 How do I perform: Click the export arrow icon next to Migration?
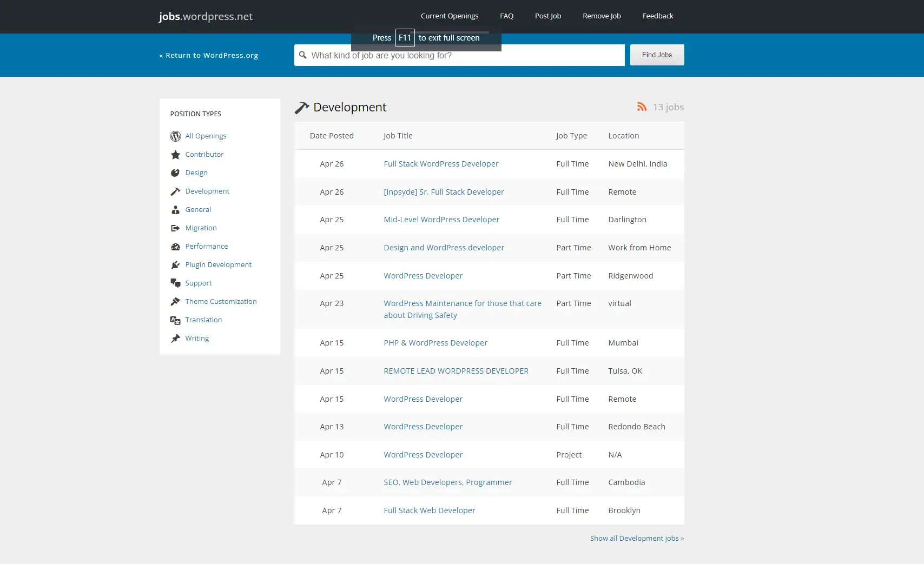[x=175, y=228]
